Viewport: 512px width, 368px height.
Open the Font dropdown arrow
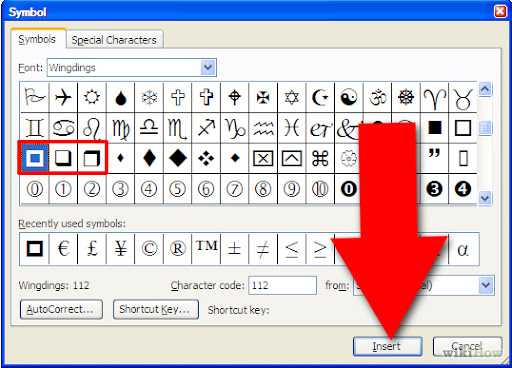(208, 68)
